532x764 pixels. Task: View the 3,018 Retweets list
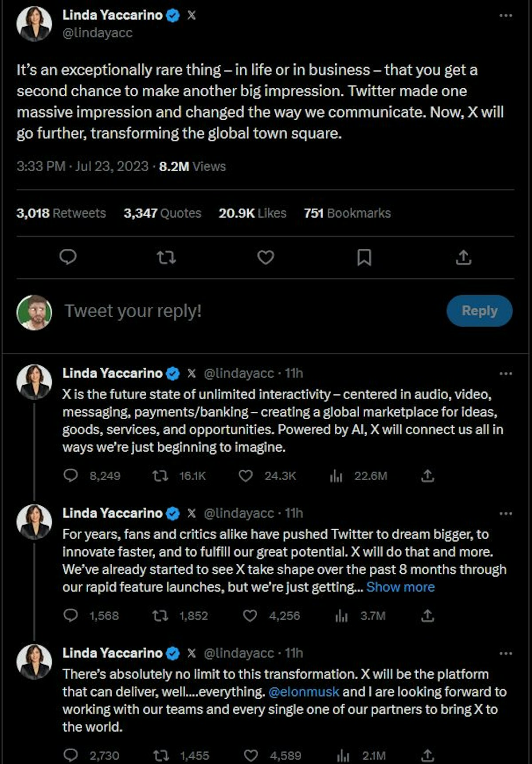click(x=61, y=213)
